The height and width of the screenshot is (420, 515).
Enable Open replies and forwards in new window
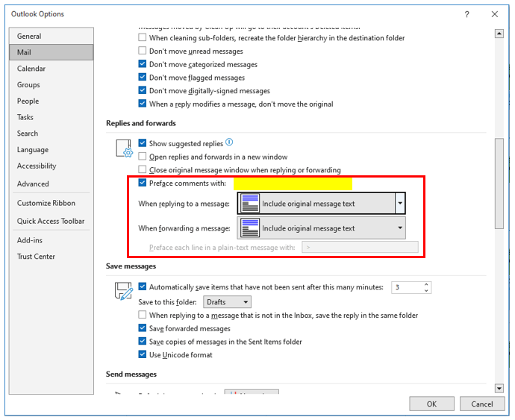(x=143, y=156)
